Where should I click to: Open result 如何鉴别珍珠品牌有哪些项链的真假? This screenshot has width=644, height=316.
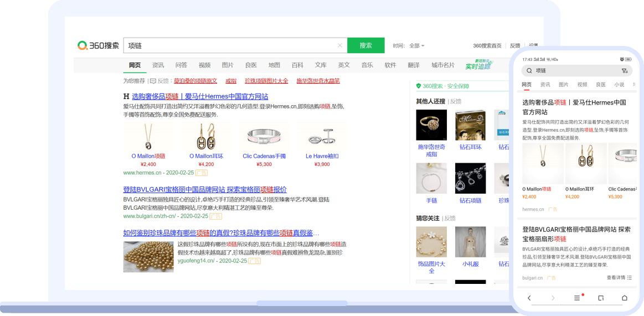click(221, 233)
